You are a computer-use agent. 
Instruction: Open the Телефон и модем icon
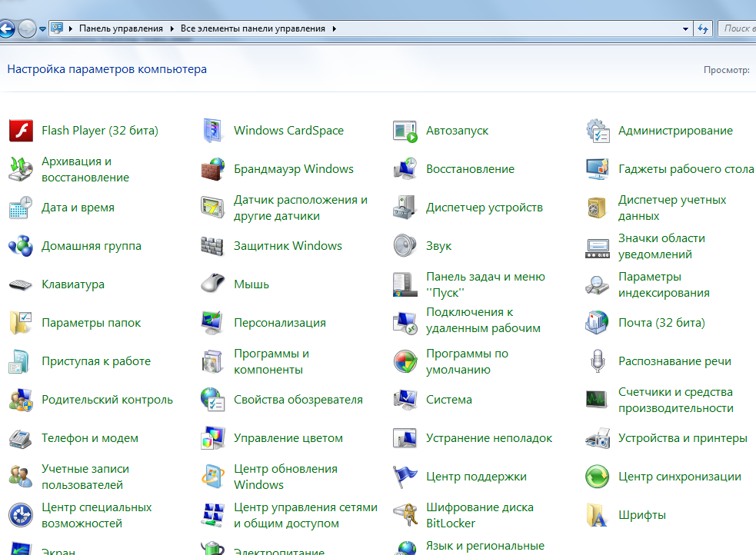pyautogui.click(x=21, y=438)
